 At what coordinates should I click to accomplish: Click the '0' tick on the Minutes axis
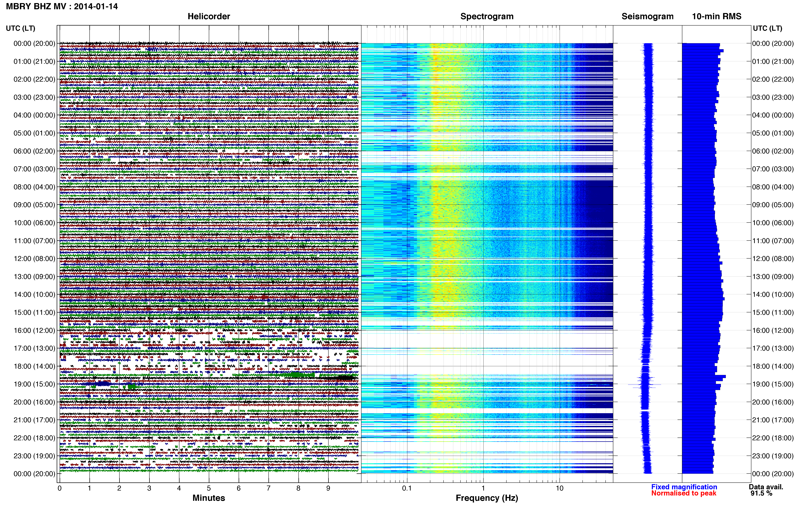pos(59,488)
